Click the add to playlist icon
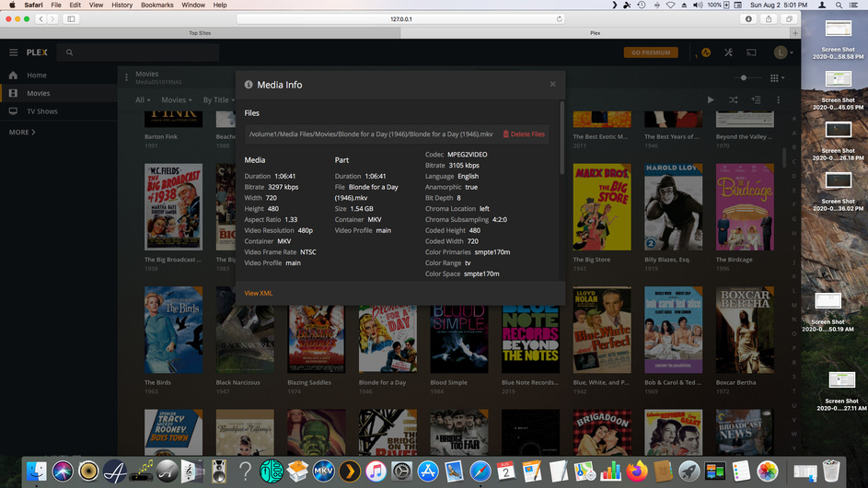The height and width of the screenshot is (488, 868). [756, 99]
